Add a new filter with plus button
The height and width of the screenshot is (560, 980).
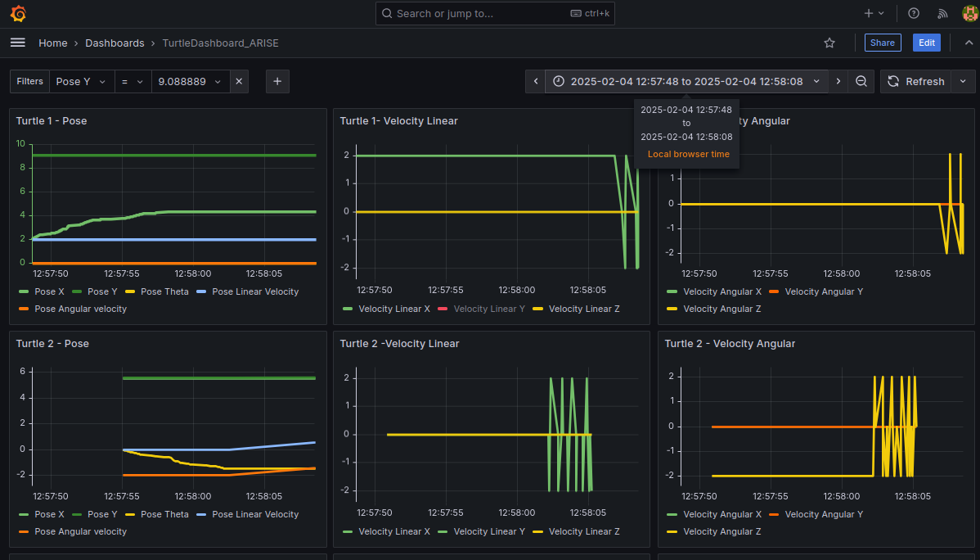pos(277,81)
